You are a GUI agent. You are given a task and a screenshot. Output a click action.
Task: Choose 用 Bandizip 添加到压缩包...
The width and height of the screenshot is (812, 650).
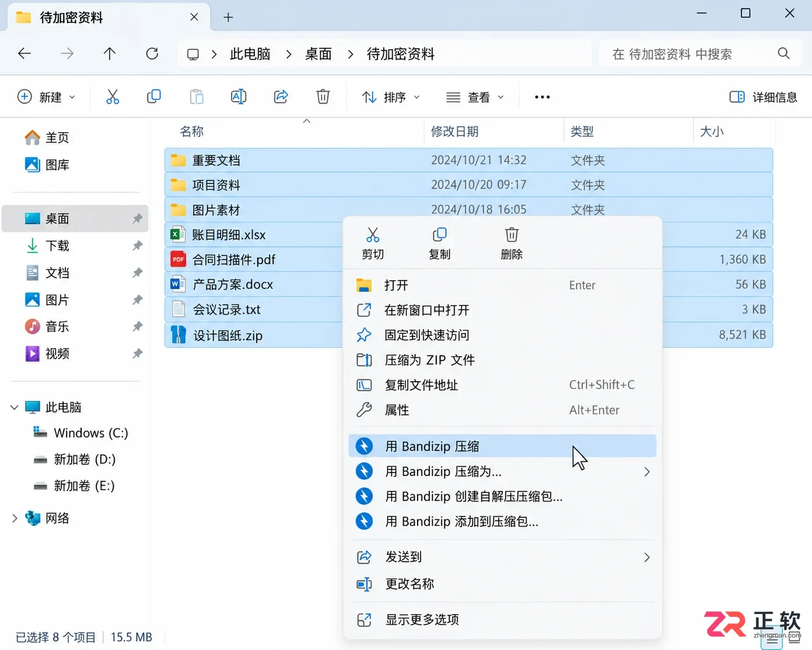tap(502, 521)
